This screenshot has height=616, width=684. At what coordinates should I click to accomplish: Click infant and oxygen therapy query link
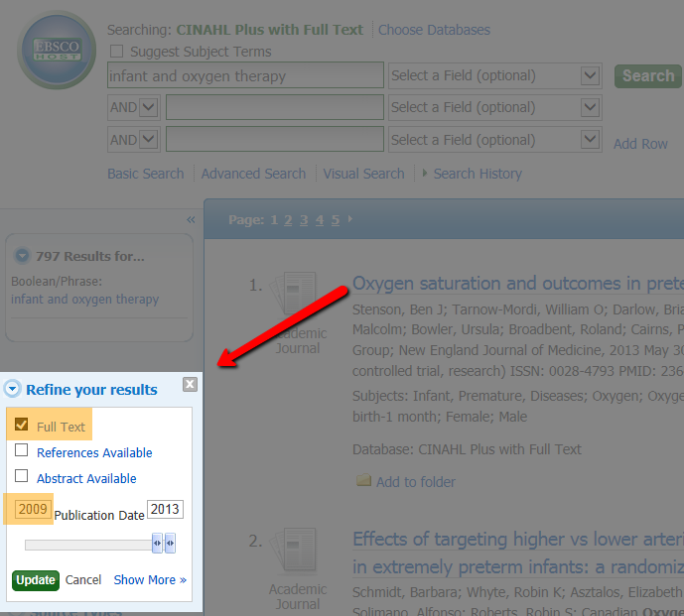coord(84,299)
